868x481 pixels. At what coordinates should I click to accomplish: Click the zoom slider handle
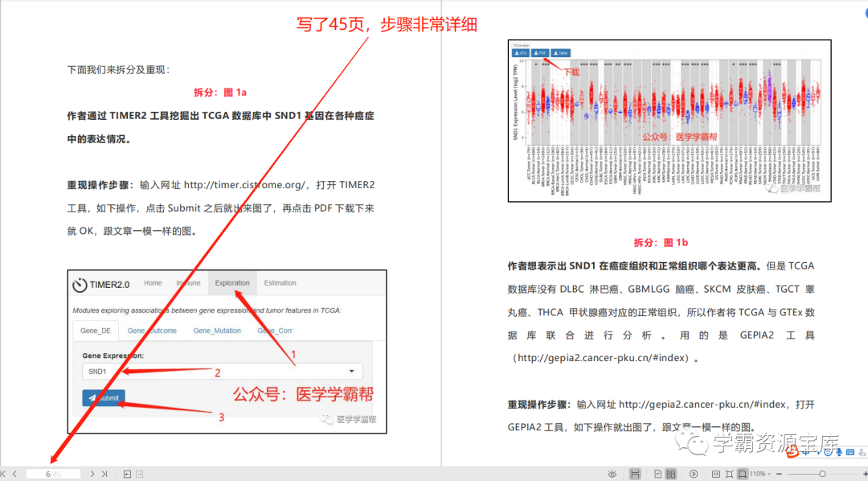click(822, 474)
